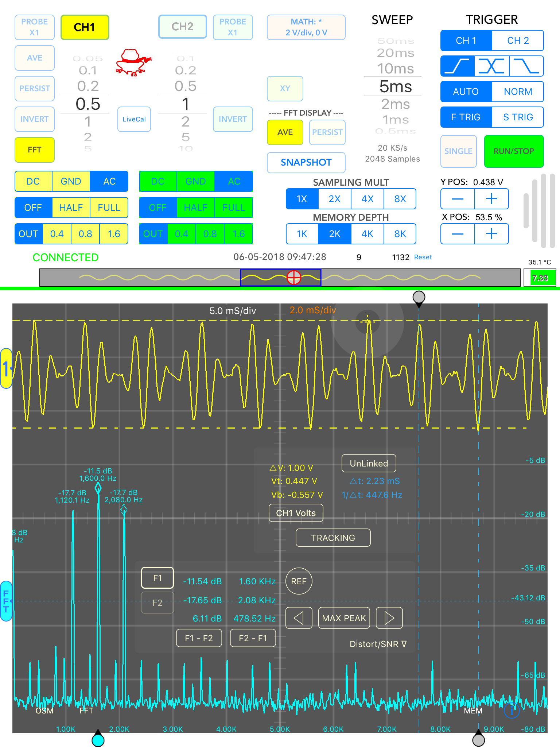
Task: Click the red crosshair trigger position marker
Action: [293, 278]
